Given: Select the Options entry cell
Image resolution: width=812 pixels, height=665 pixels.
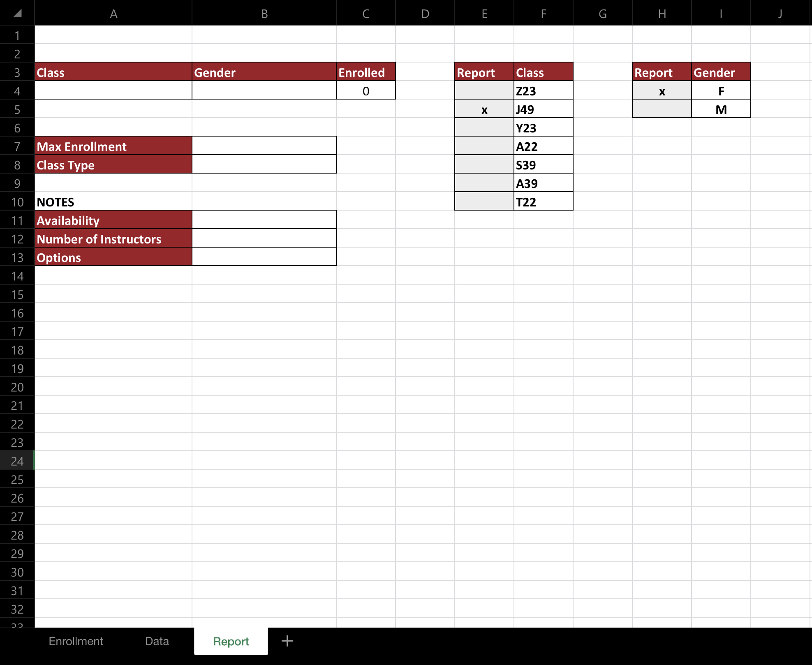Looking at the screenshot, I should pos(264,257).
